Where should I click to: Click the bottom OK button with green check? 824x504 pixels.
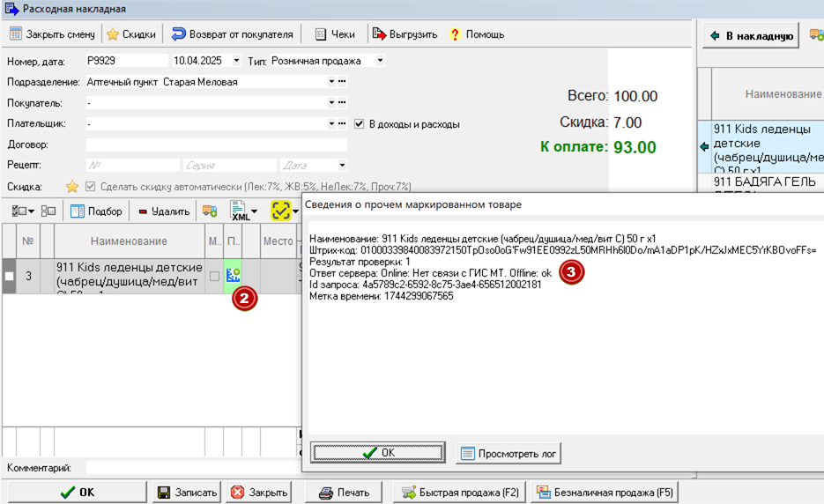[x=78, y=493]
